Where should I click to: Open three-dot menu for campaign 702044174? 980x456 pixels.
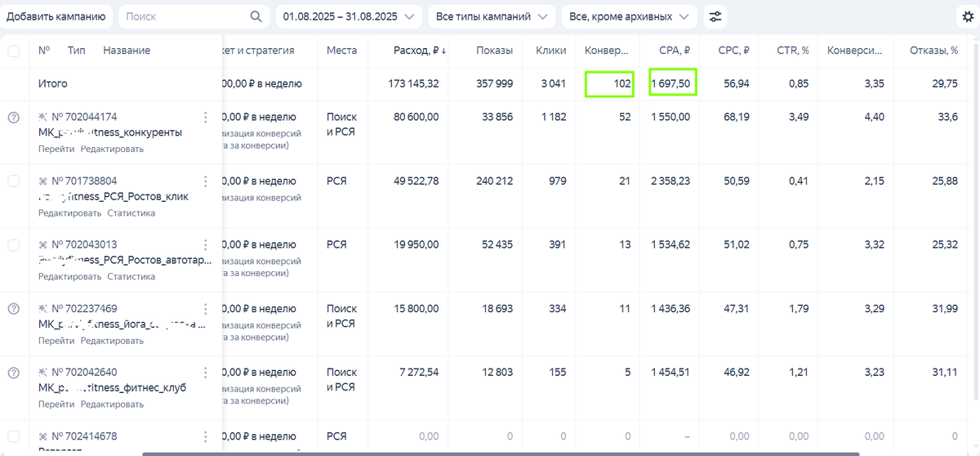205,117
